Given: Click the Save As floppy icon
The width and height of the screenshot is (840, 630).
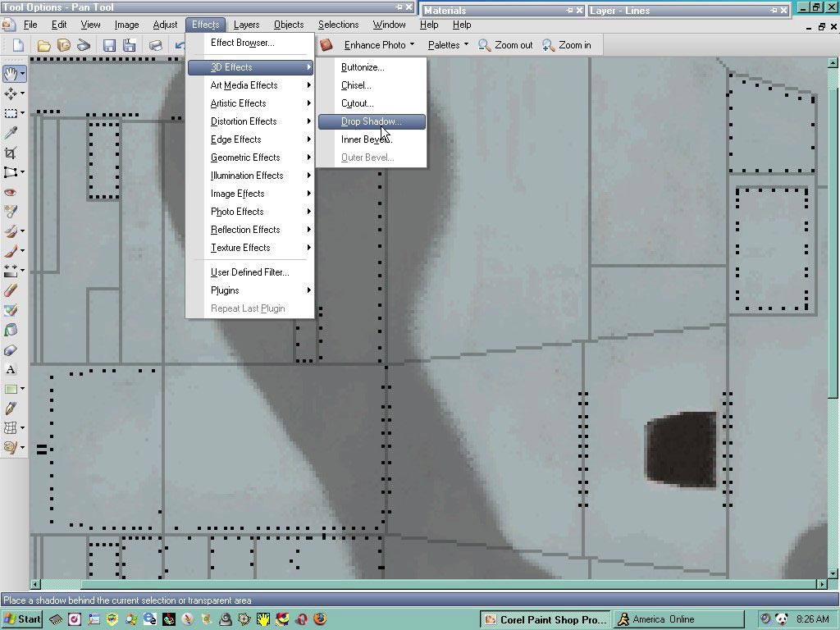Looking at the screenshot, I should [129, 46].
